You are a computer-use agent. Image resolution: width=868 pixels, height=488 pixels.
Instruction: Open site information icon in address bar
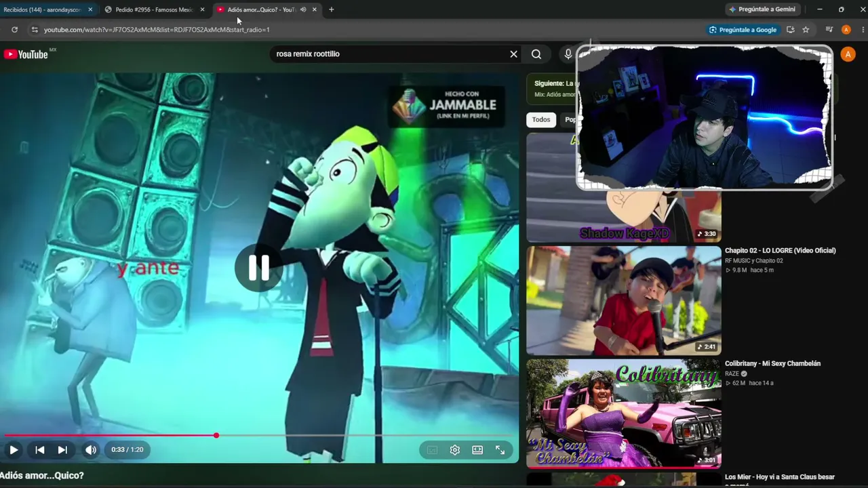pos(35,30)
